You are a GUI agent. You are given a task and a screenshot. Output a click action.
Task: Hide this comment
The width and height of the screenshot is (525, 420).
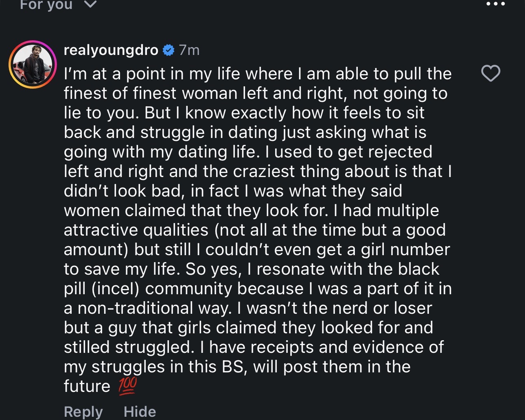click(140, 411)
